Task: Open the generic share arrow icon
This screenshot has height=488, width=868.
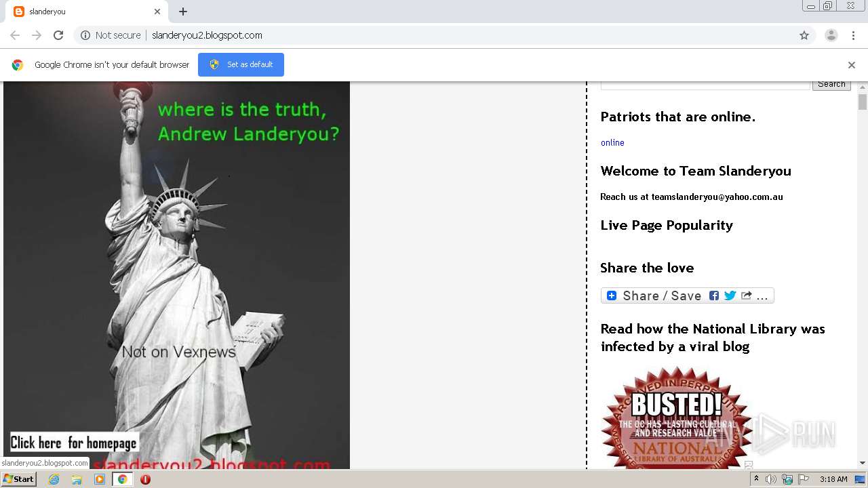Action: [x=747, y=296]
